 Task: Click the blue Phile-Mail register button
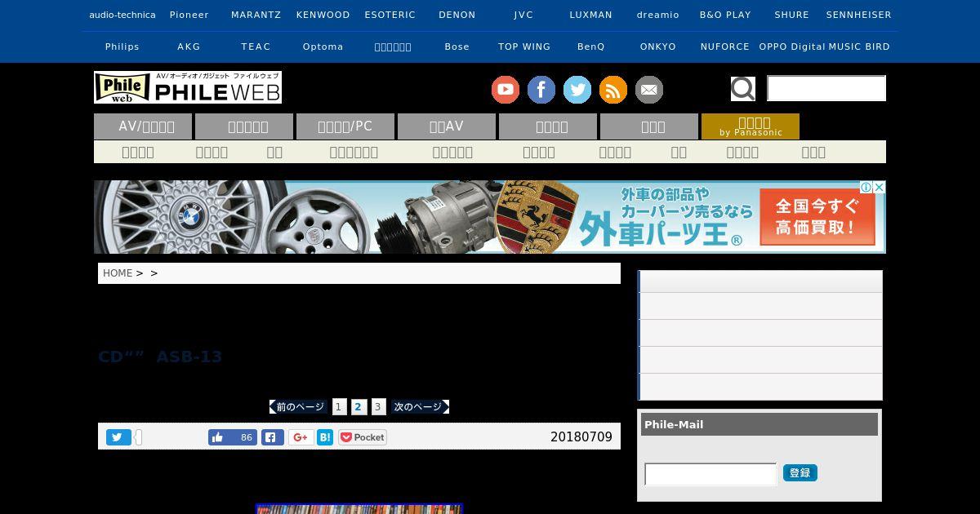[x=800, y=473]
